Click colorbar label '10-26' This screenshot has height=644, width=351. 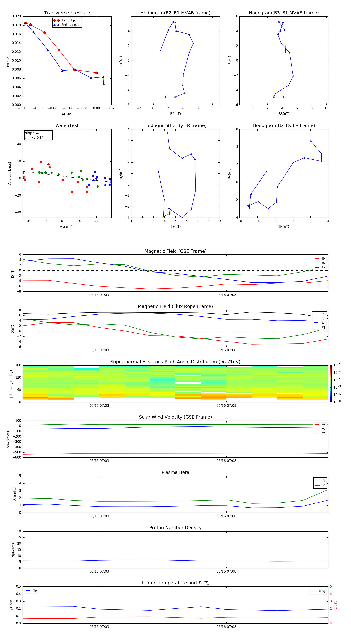pyautogui.click(x=337, y=365)
